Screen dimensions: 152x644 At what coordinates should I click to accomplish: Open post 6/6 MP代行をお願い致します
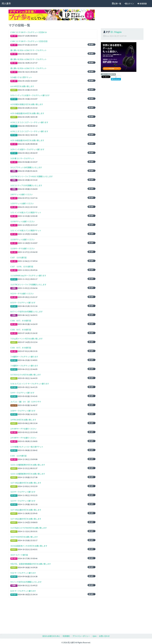point(22,87)
